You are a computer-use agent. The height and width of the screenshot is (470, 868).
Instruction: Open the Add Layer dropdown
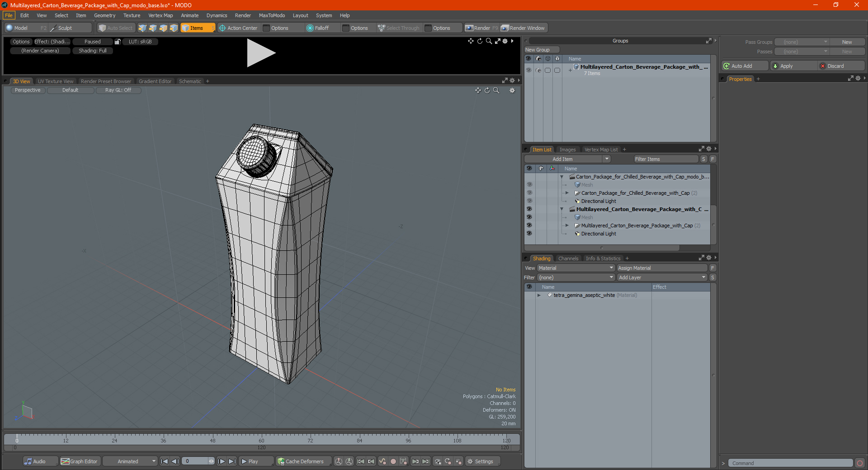[x=662, y=277]
